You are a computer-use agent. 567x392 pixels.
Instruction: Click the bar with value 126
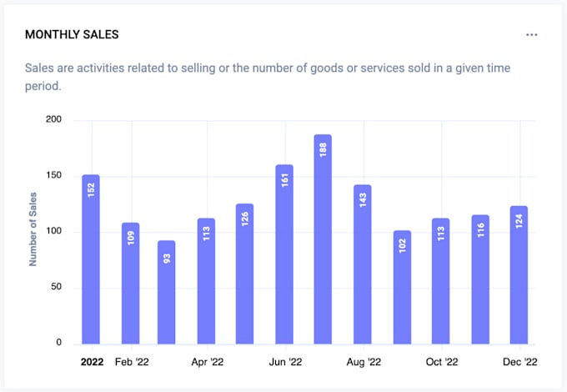(244, 274)
